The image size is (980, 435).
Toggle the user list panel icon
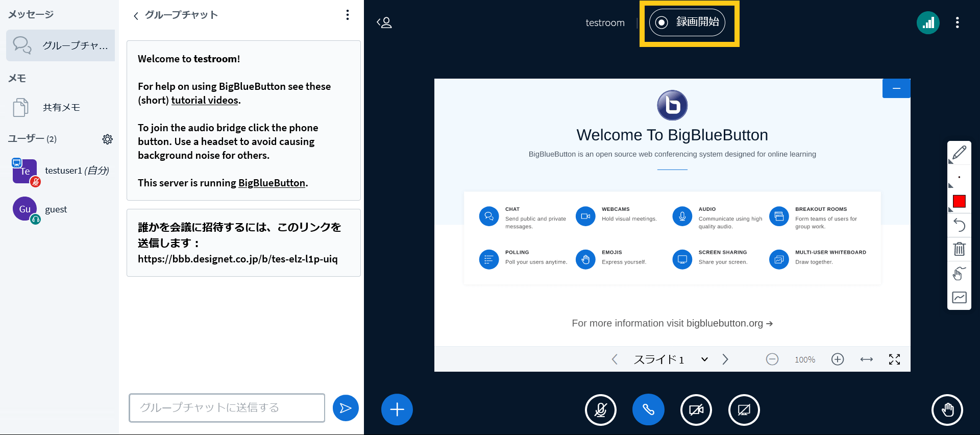click(384, 22)
